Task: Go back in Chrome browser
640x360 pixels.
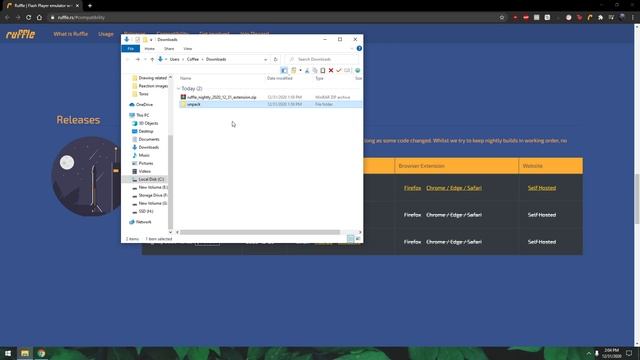Action: 7,18
